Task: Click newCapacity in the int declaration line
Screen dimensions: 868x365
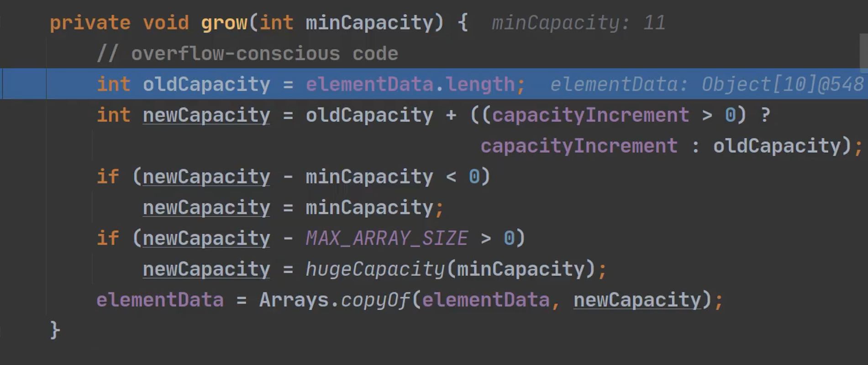Action: click(206, 115)
